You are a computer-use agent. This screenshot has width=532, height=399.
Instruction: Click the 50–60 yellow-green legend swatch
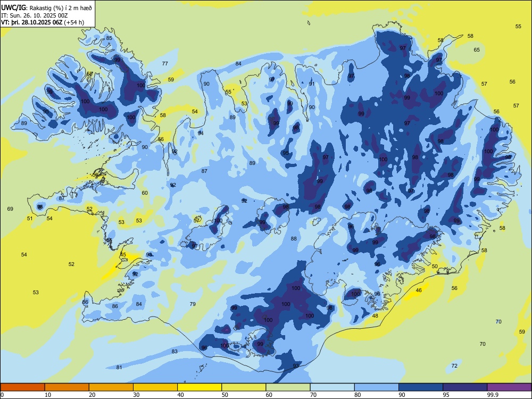(x=244, y=387)
